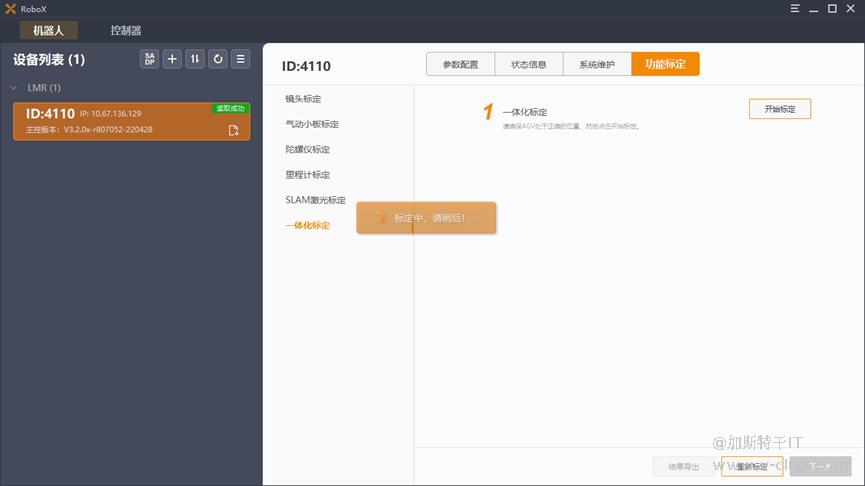Open the 系统维护 tab
865x486 pixels.
[x=597, y=64]
